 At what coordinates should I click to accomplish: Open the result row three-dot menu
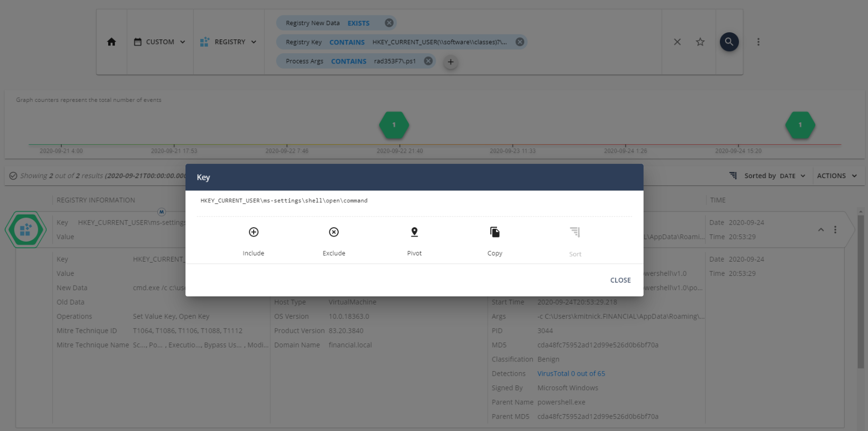point(835,230)
